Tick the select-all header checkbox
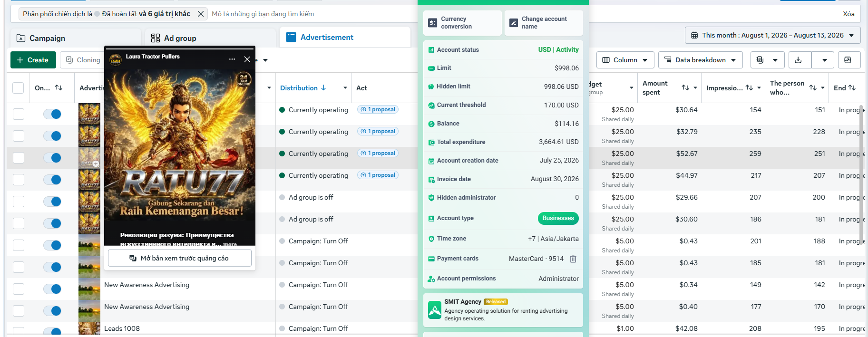The height and width of the screenshot is (337, 868). [18, 87]
